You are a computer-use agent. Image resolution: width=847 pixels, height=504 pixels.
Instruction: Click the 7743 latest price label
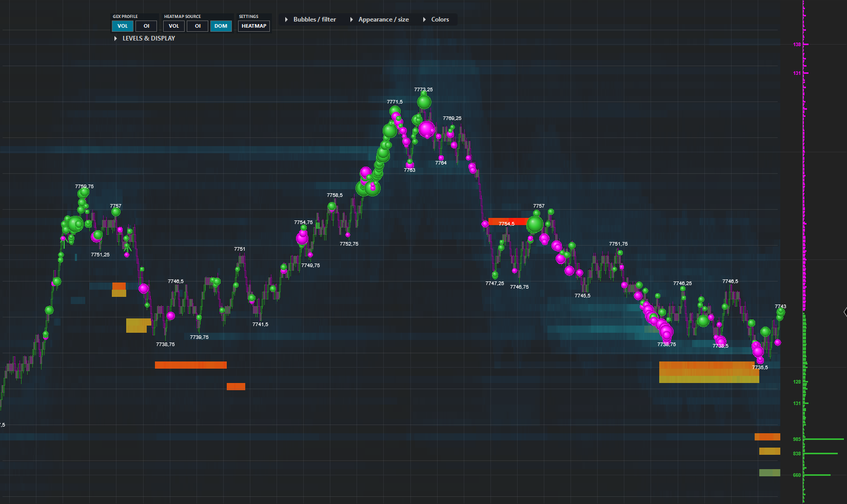pos(780,306)
